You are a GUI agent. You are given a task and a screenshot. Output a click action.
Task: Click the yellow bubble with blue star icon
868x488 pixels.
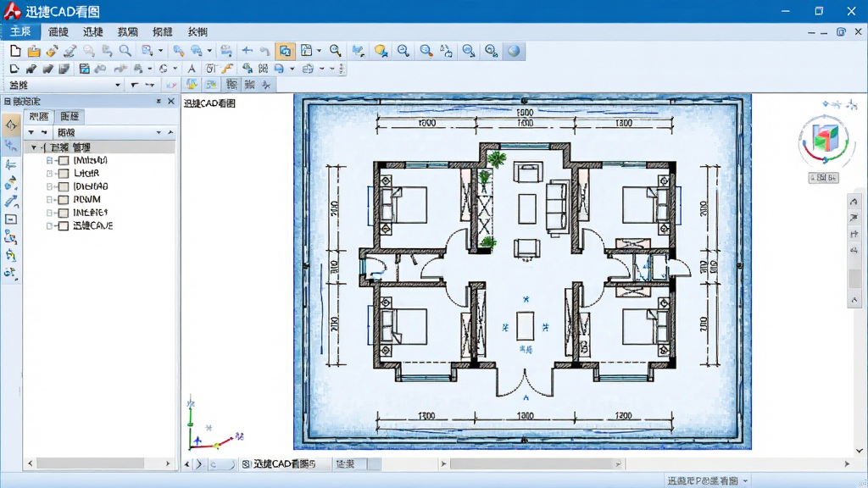pos(381,51)
